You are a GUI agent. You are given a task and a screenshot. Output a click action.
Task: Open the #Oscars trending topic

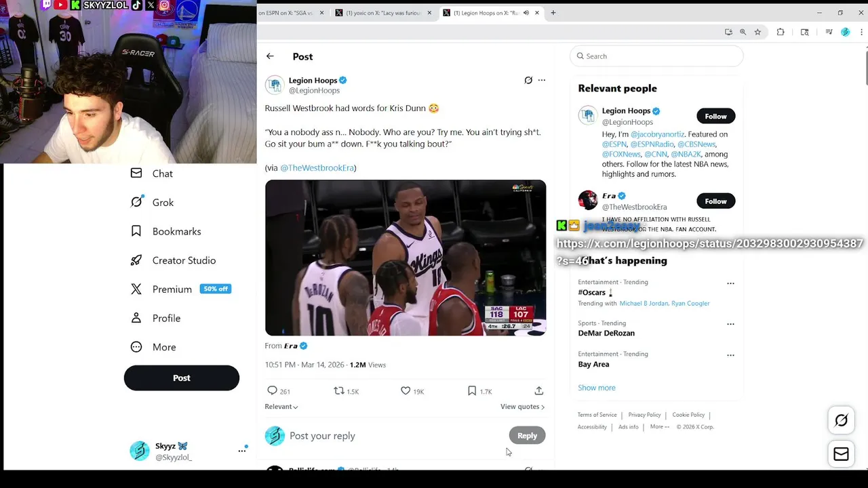pyautogui.click(x=592, y=293)
